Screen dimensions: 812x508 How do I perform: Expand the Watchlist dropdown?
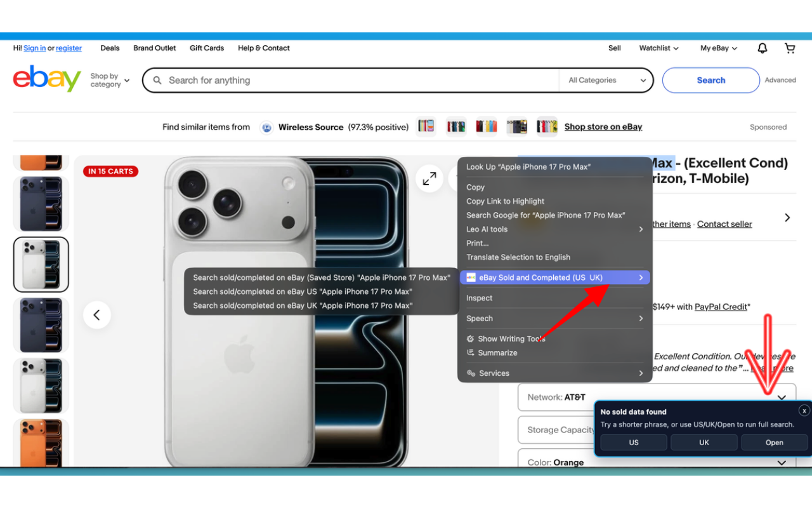[x=659, y=48]
